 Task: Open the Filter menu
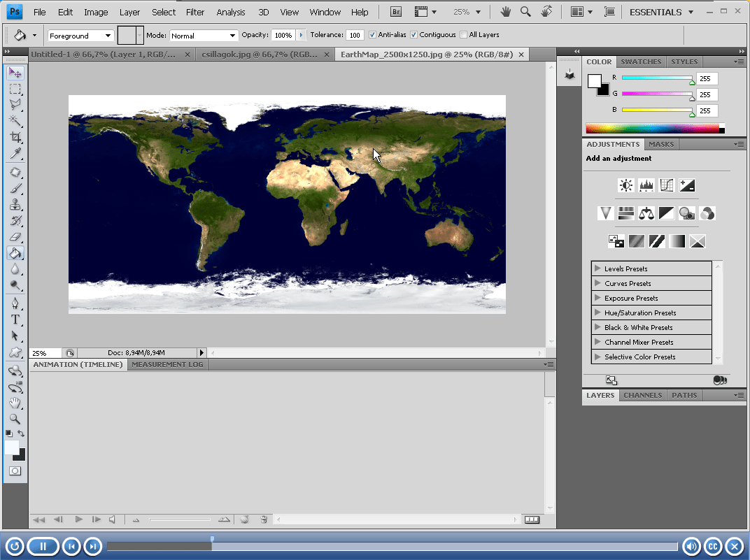click(195, 12)
